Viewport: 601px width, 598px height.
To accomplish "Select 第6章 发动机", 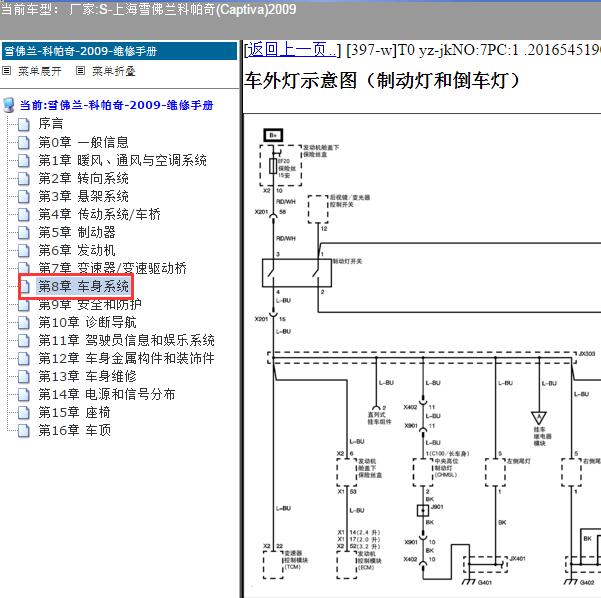I will click(x=77, y=250).
